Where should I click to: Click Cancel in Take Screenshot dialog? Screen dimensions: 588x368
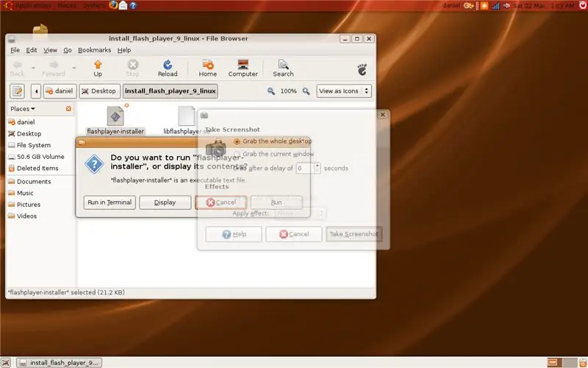pyautogui.click(x=293, y=234)
